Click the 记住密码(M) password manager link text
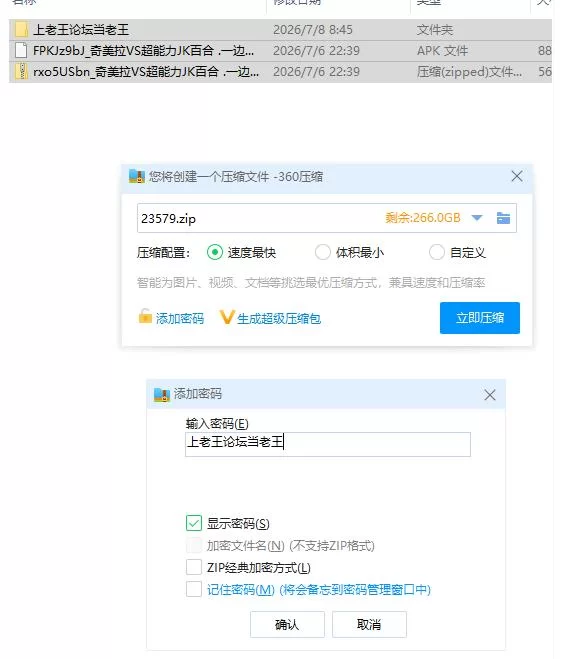580x659 pixels. [x=319, y=590]
